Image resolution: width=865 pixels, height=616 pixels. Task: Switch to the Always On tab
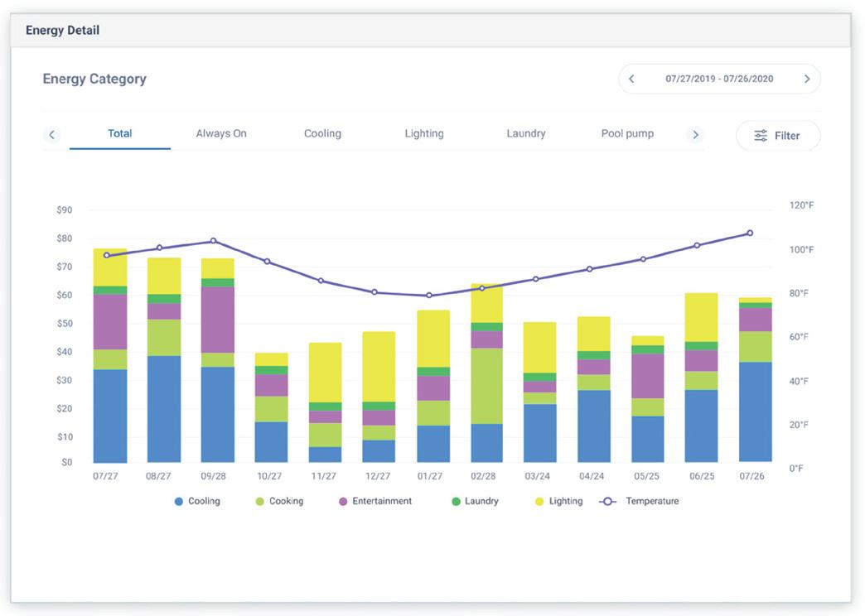(221, 133)
